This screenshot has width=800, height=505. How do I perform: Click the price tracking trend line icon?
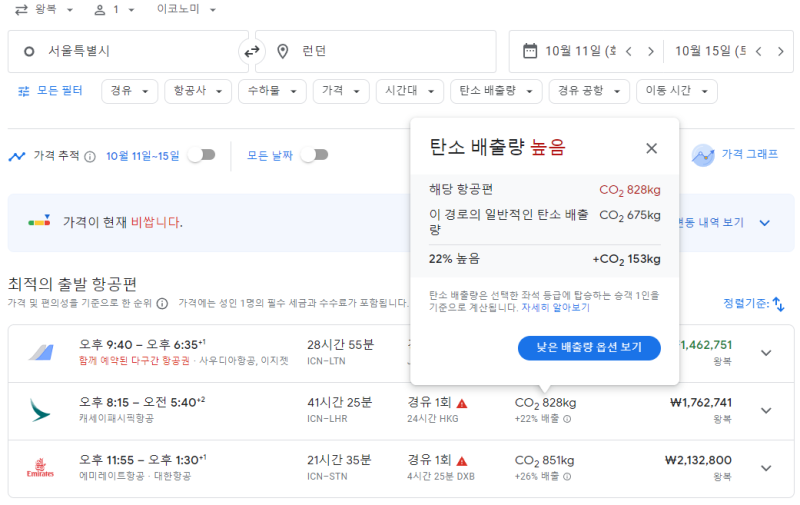click(x=17, y=156)
